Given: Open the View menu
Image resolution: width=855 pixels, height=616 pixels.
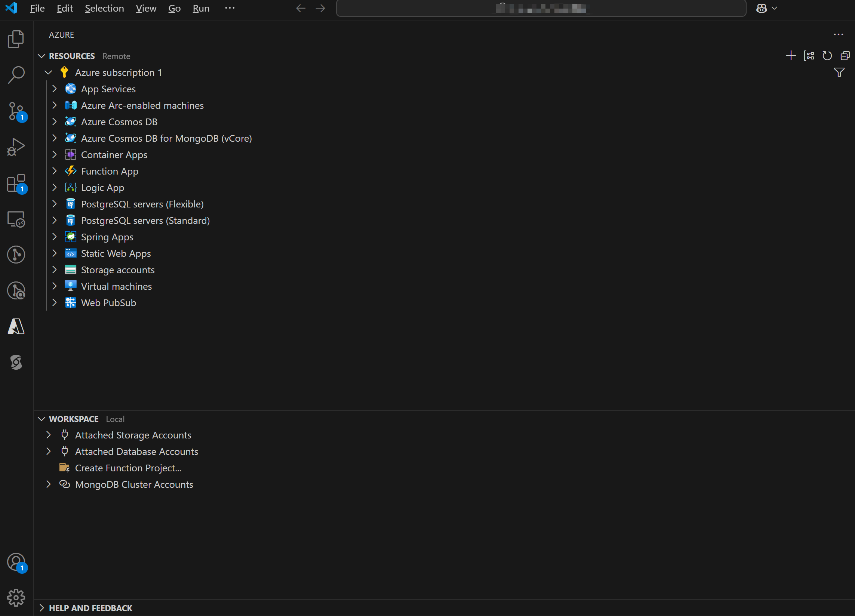Looking at the screenshot, I should click(146, 8).
